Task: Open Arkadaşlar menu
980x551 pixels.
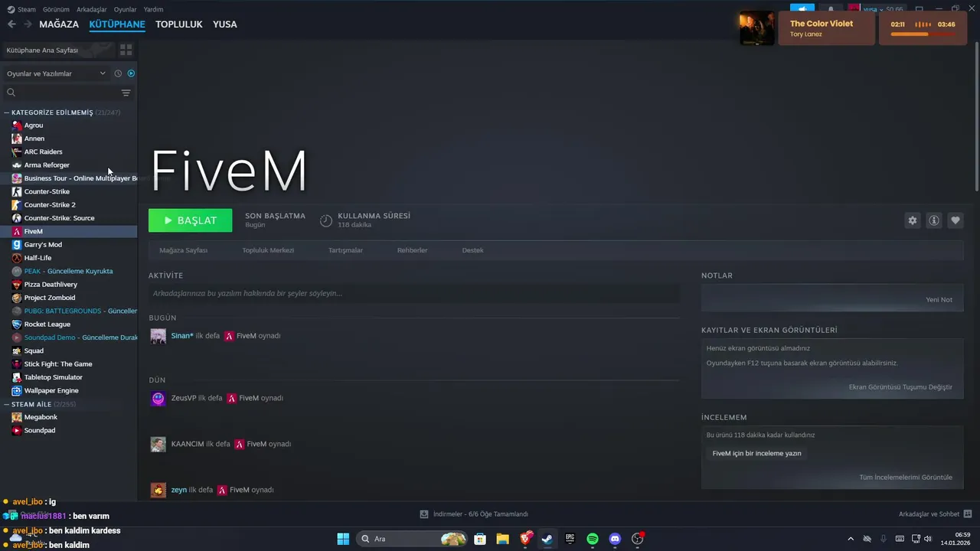Action: click(x=92, y=9)
